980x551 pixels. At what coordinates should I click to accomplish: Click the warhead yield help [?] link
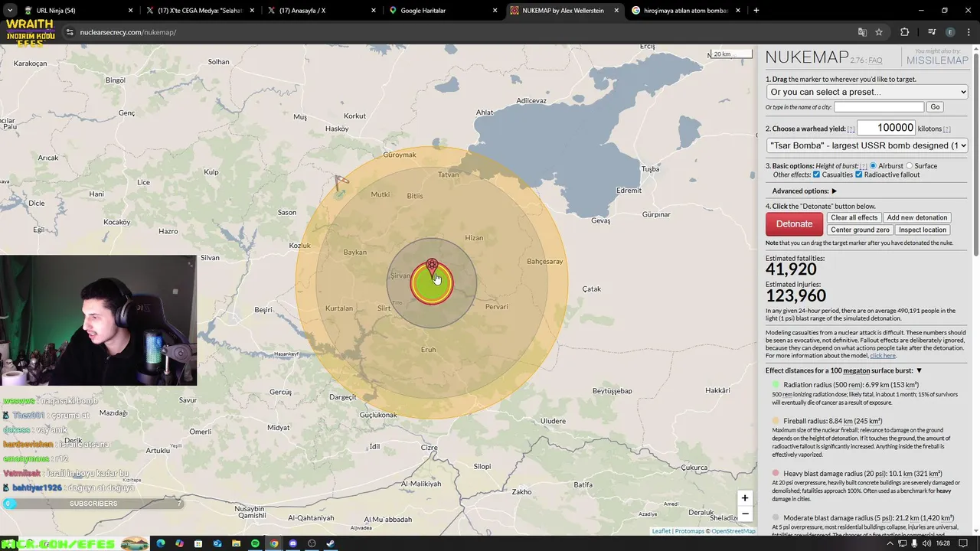tap(851, 129)
